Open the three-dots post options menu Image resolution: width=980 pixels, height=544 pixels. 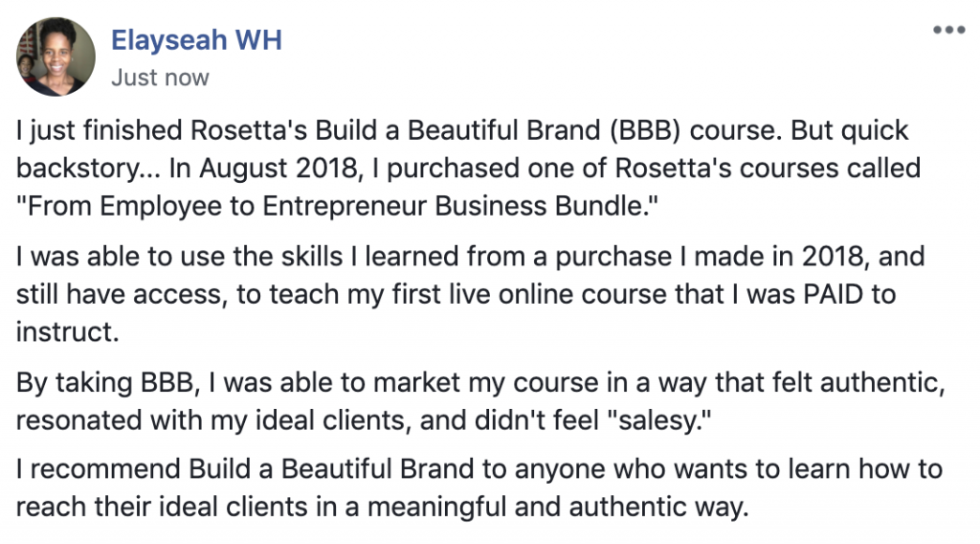pos(948,30)
